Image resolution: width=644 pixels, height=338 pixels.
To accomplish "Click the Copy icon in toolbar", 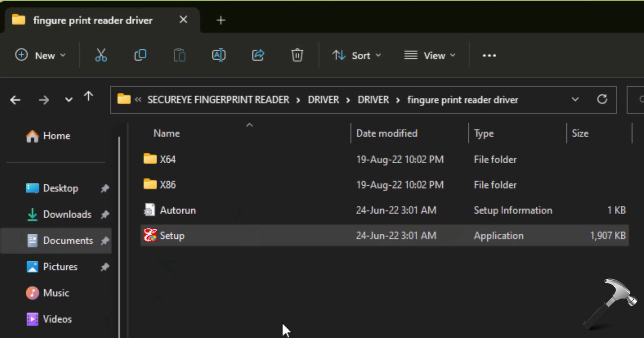I will (140, 55).
